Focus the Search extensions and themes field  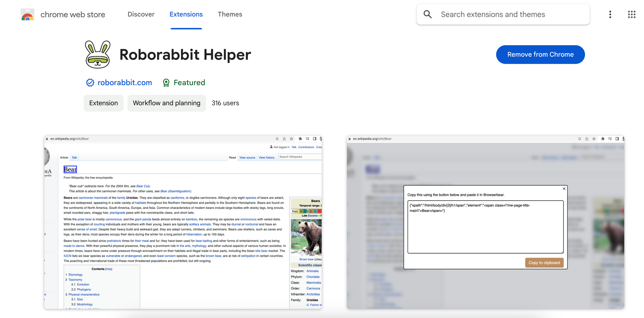pyautogui.click(x=503, y=14)
